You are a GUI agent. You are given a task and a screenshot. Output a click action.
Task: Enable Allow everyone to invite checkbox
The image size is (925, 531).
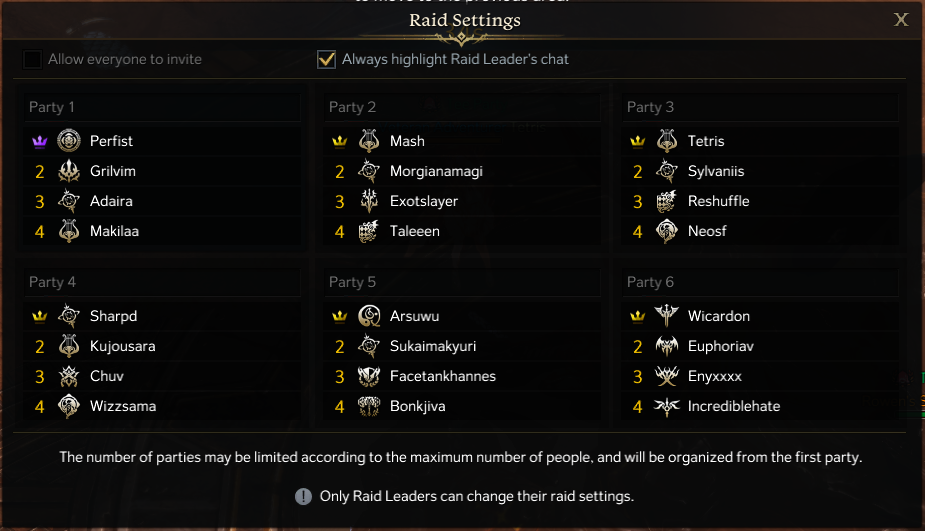[x=33, y=59]
